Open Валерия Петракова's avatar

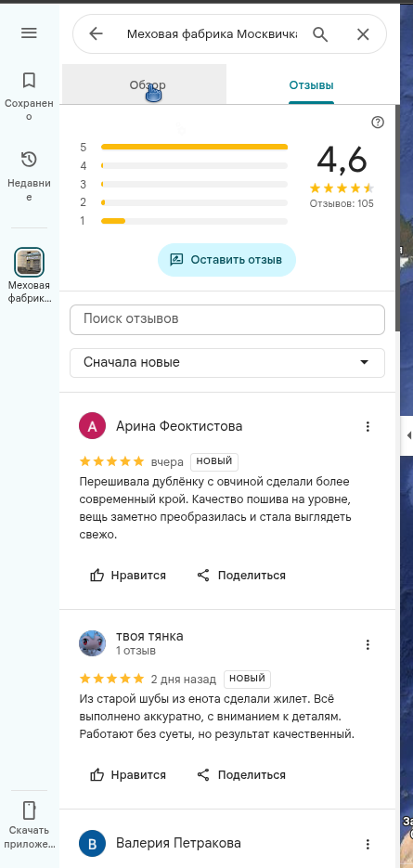coord(93,844)
